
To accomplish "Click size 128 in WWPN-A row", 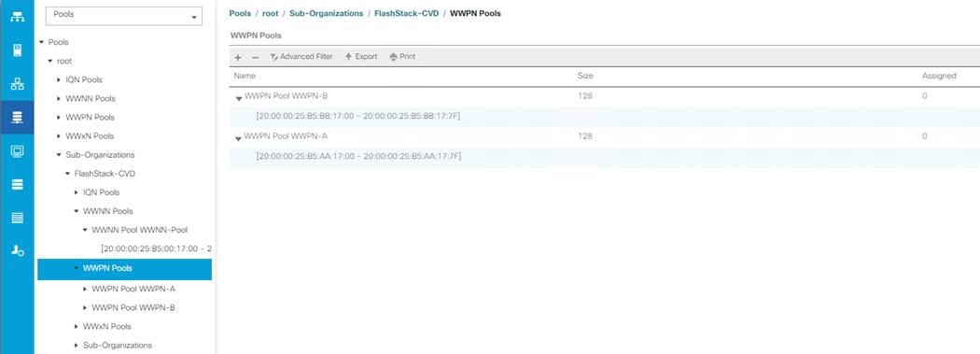I will (585, 136).
